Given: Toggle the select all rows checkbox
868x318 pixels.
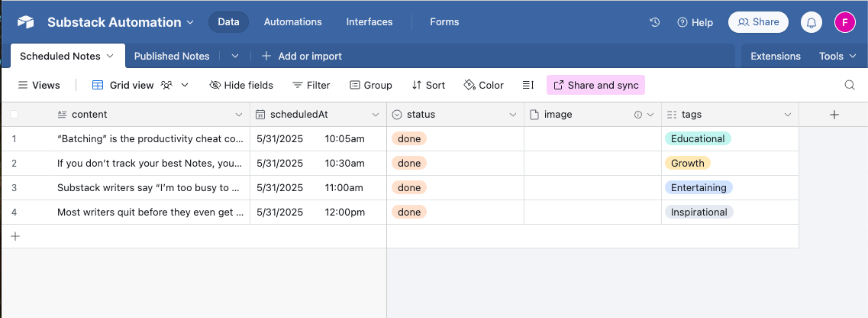Looking at the screenshot, I should 14,115.
